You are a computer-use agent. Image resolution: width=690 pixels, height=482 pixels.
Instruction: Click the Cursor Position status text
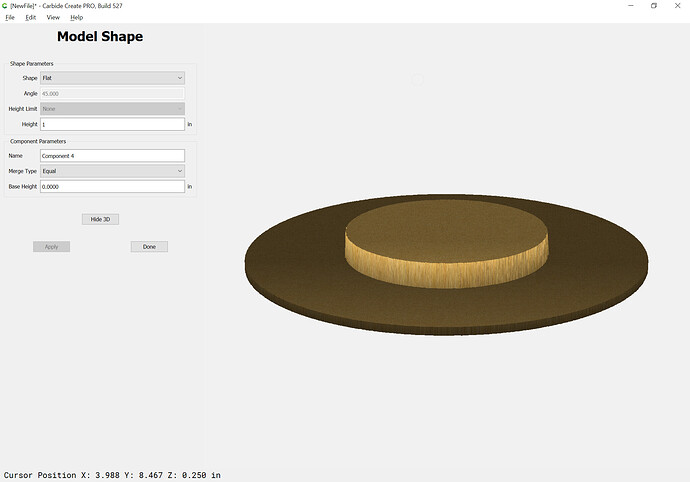[112, 475]
